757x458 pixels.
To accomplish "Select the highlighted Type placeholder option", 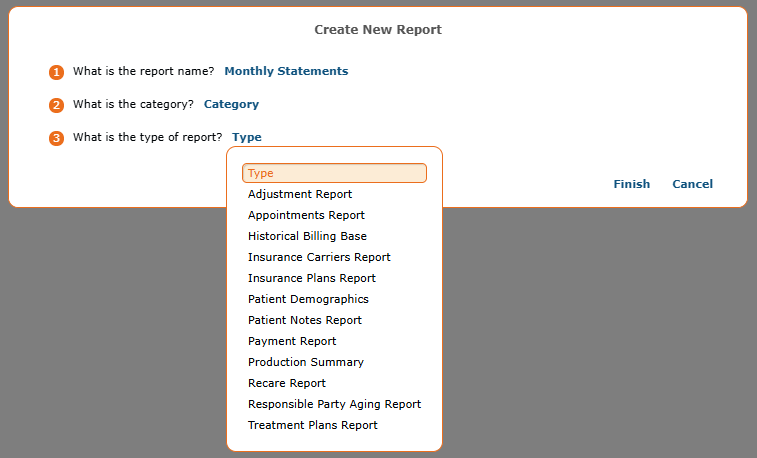I will click(335, 173).
